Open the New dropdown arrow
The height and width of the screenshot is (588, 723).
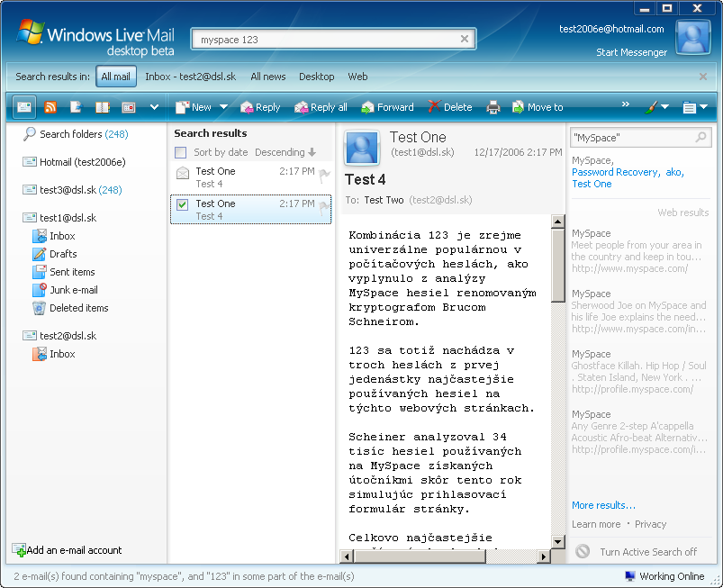point(223,107)
